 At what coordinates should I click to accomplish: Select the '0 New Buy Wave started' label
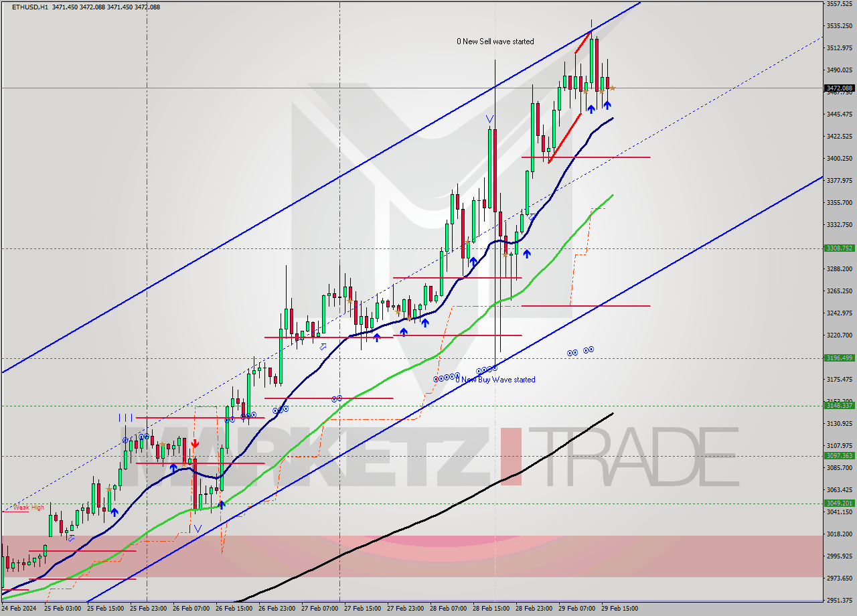pos(496,380)
